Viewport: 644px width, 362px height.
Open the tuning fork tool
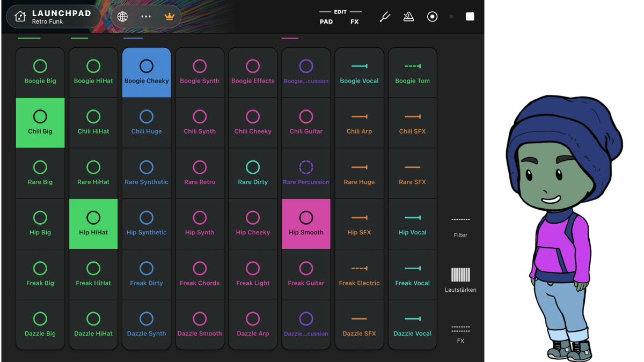(x=385, y=17)
